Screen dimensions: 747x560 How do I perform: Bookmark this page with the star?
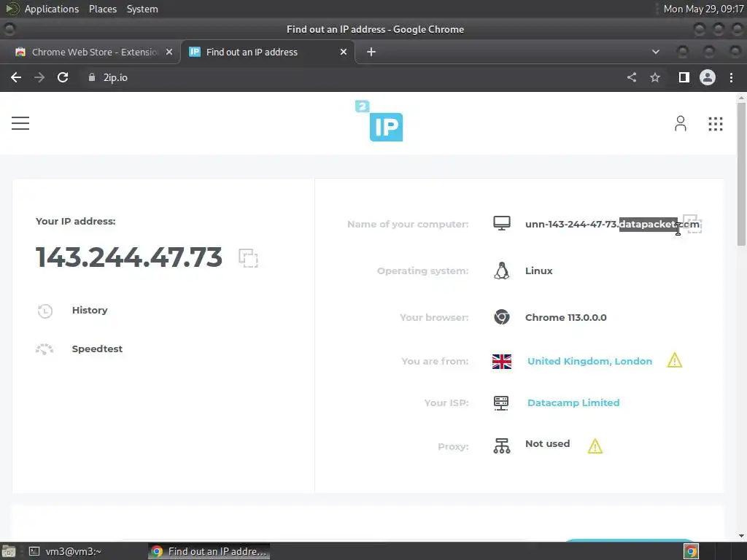coord(655,77)
